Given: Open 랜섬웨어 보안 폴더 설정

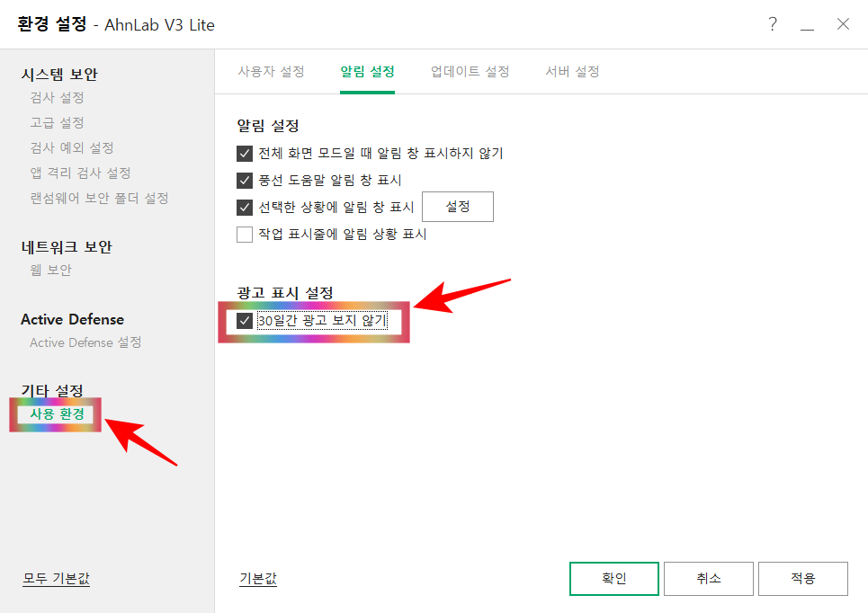Looking at the screenshot, I should pyautogui.click(x=94, y=198).
